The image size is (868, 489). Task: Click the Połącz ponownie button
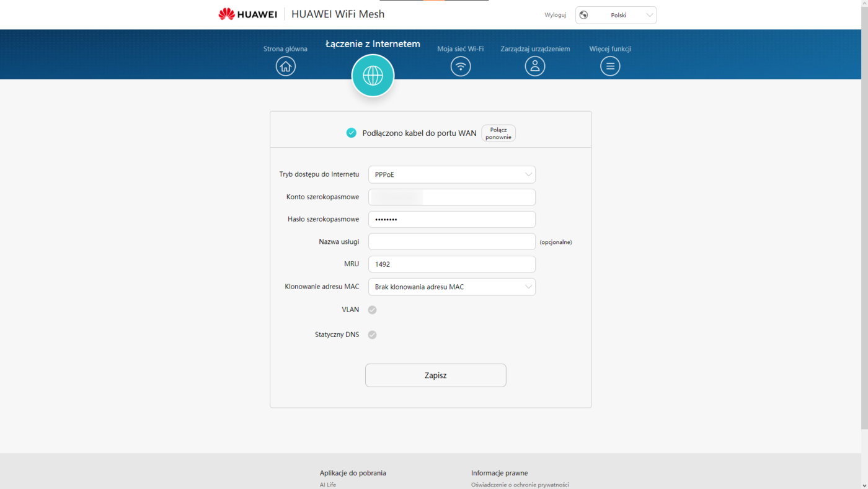(x=498, y=133)
